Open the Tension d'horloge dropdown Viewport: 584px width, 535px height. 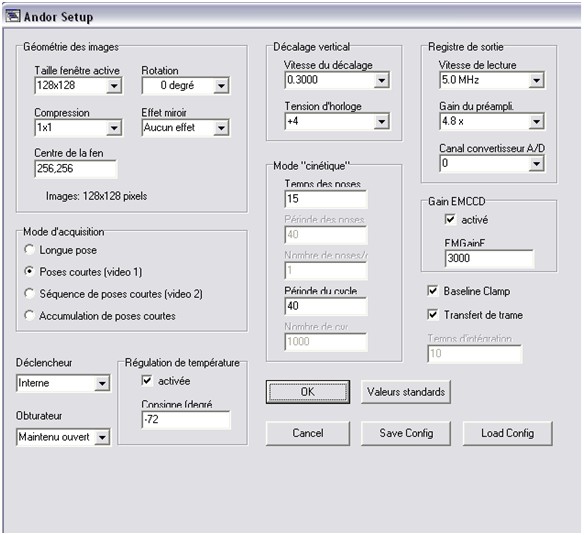337,121
